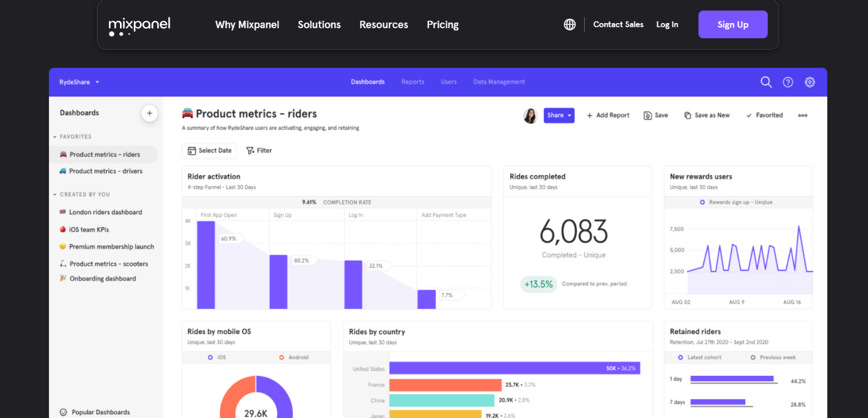Click the Save disk icon
This screenshot has height=418, width=868.
pos(648,115)
